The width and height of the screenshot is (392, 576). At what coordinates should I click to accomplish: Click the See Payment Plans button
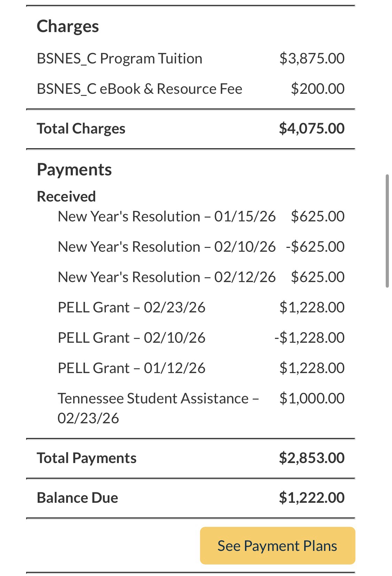(277, 546)
